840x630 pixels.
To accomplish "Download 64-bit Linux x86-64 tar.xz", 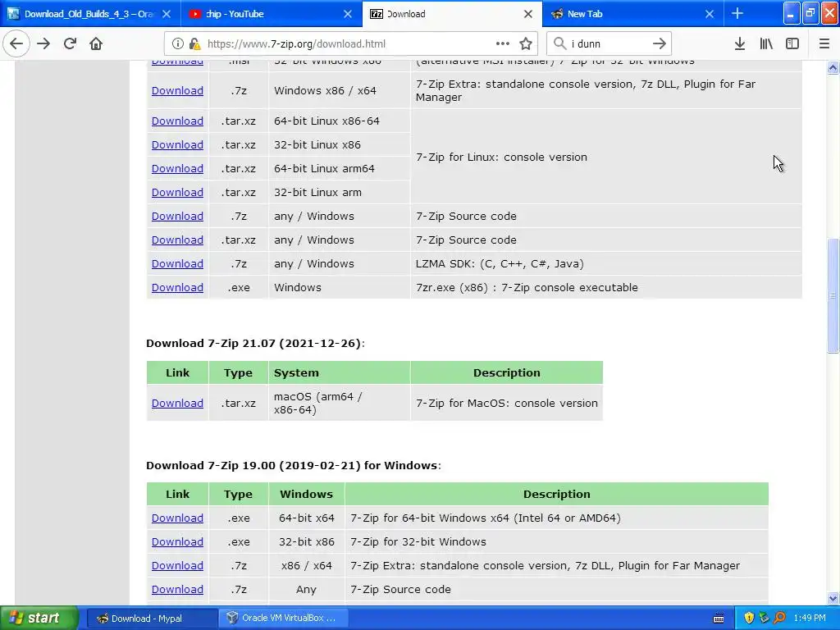I will tap(177, 121).
